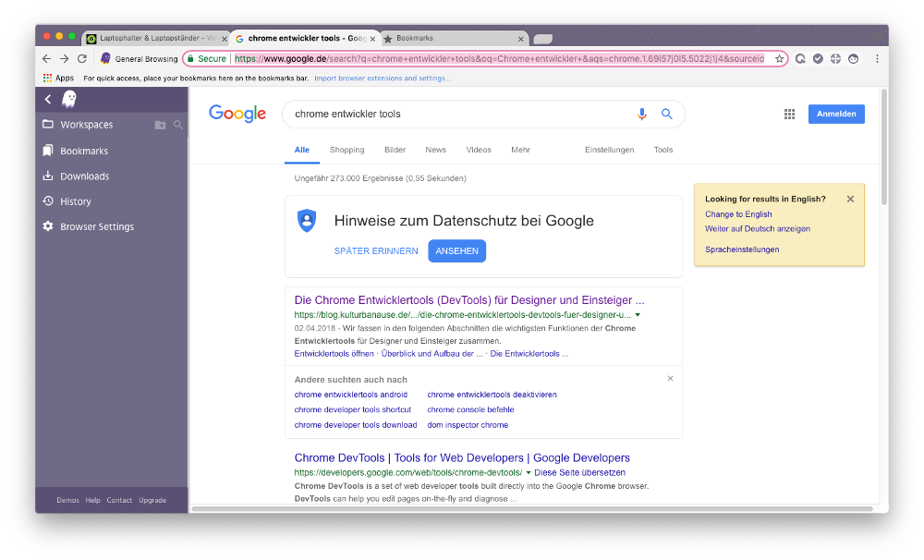Click the address bar URL

click(499, 59)
